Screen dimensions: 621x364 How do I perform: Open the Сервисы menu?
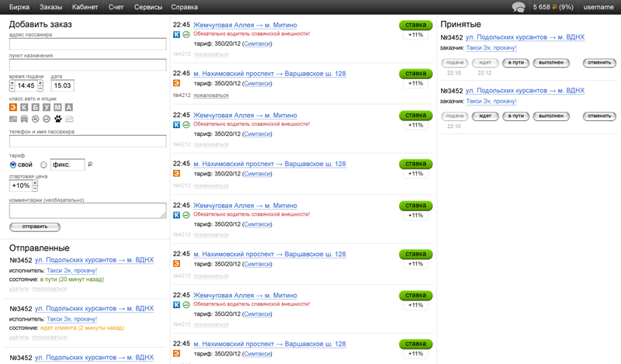148,7
